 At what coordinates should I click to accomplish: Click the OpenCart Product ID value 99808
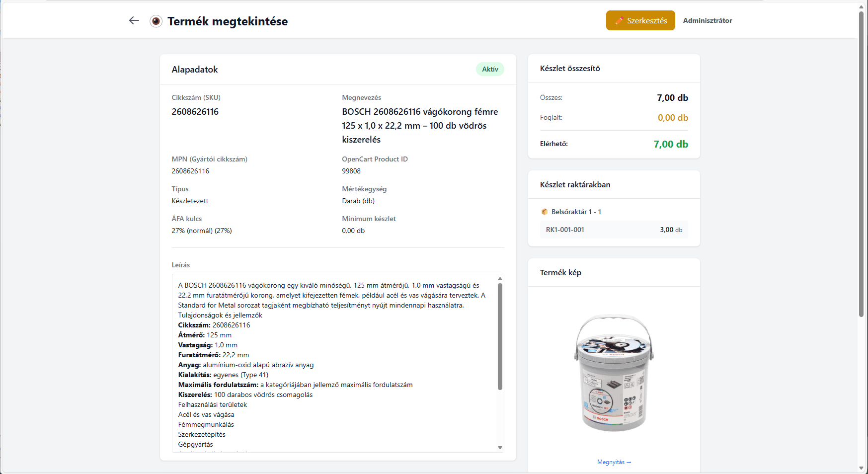[351, 171]
